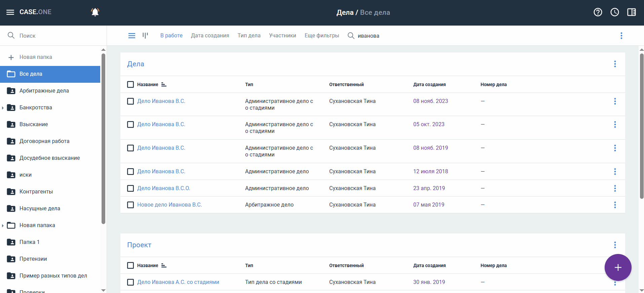Open the Еще фильтры dropdown
This screenshot has height=293, width=644.
322,36
